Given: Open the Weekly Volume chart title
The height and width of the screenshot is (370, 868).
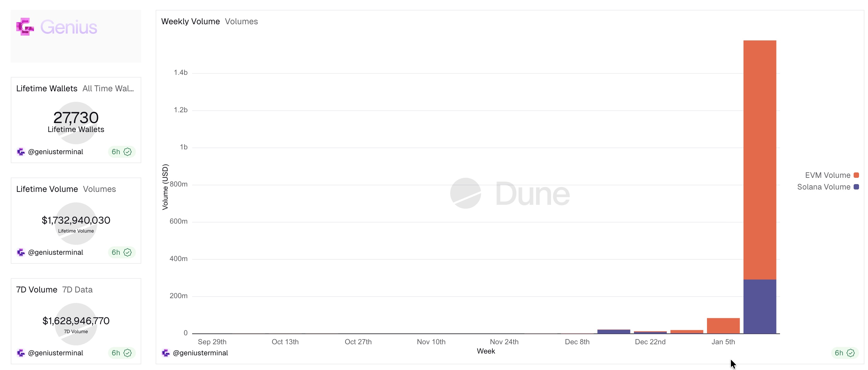Looking at the screenshot, I should coord(190,22).
